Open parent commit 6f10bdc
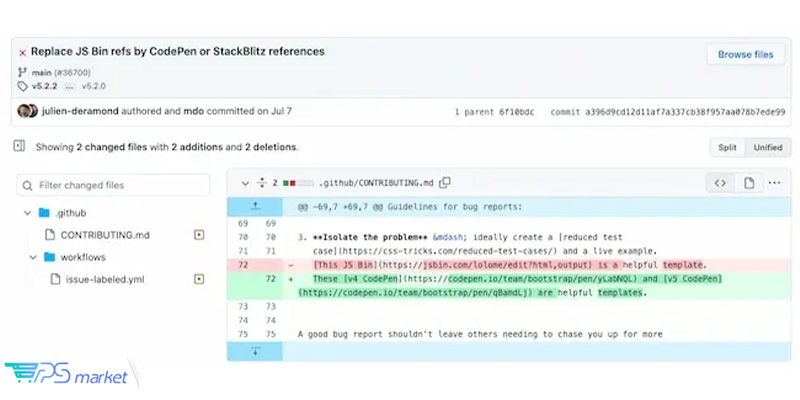Image resolution: width=800 pixels, height=400 pixels. pyautogui.click(x=516, y=112)
